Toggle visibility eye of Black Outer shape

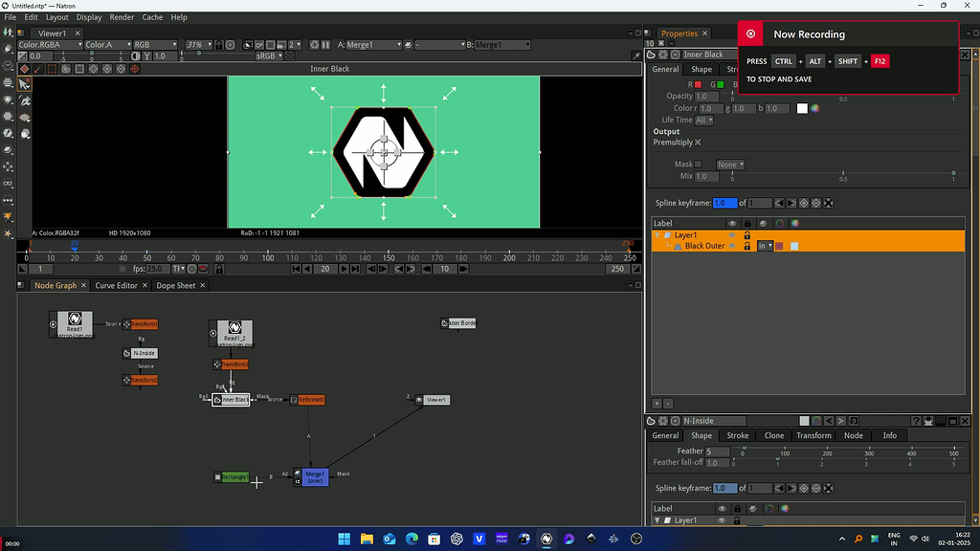pyautogui.click(x=732, y=246)
